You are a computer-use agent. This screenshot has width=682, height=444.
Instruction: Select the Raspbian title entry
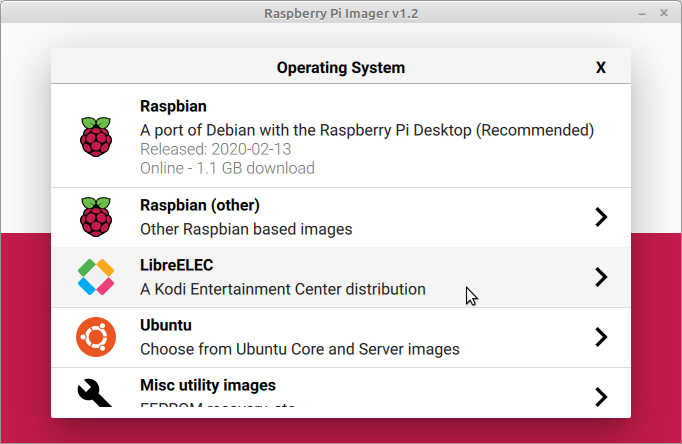click(173, 106)
